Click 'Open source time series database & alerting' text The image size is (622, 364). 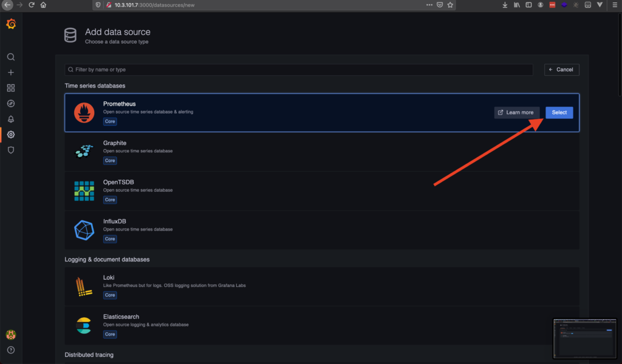(x=148, y=112)
